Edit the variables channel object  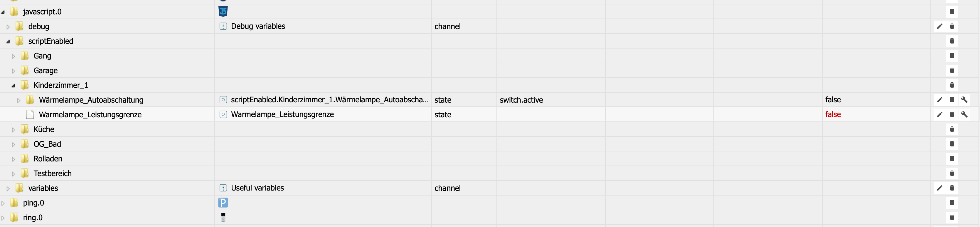[939, 188]
